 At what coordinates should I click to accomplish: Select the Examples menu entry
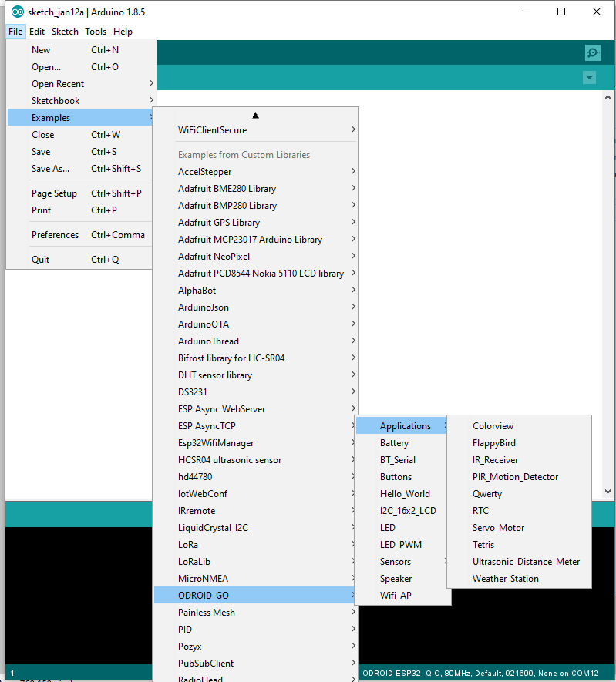click(x=82, y=118)
